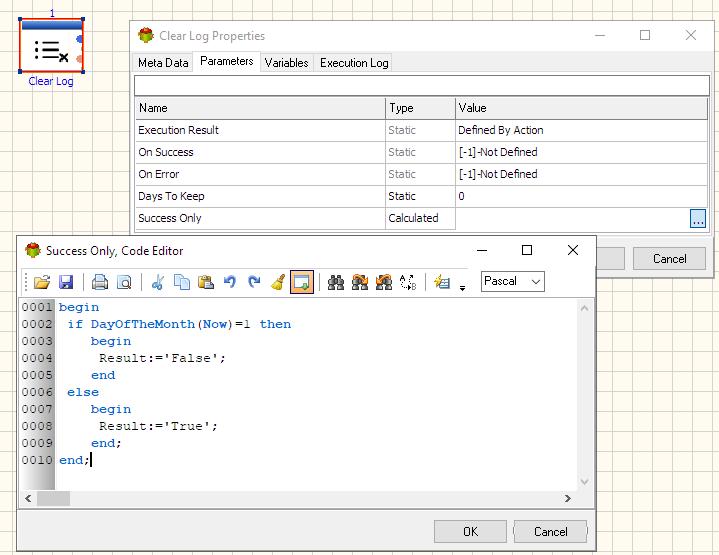This screenshot has width=719, height=555.
Task: Click the filter input field above the parameter table
Action: click(x=421, y=85)
